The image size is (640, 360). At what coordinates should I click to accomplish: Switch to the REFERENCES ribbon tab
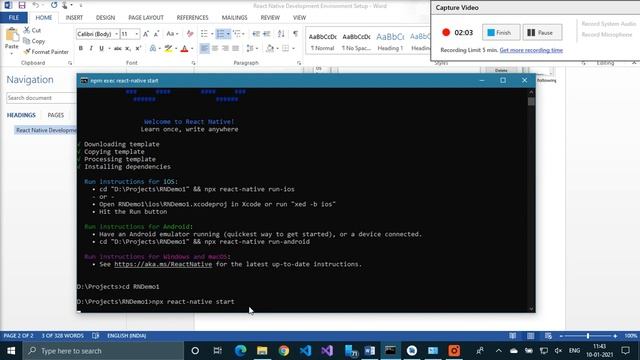192,18
